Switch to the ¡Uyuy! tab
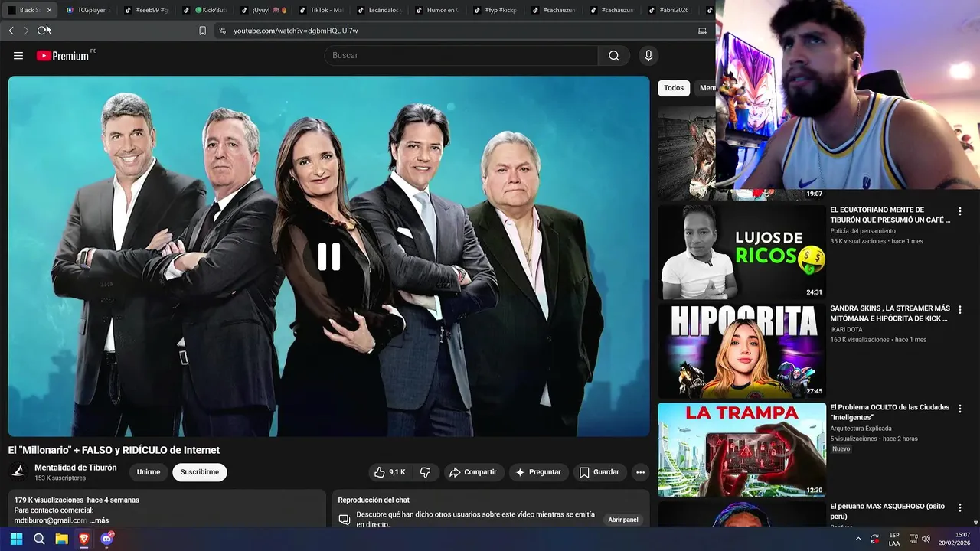 click(x=262, y=10)
